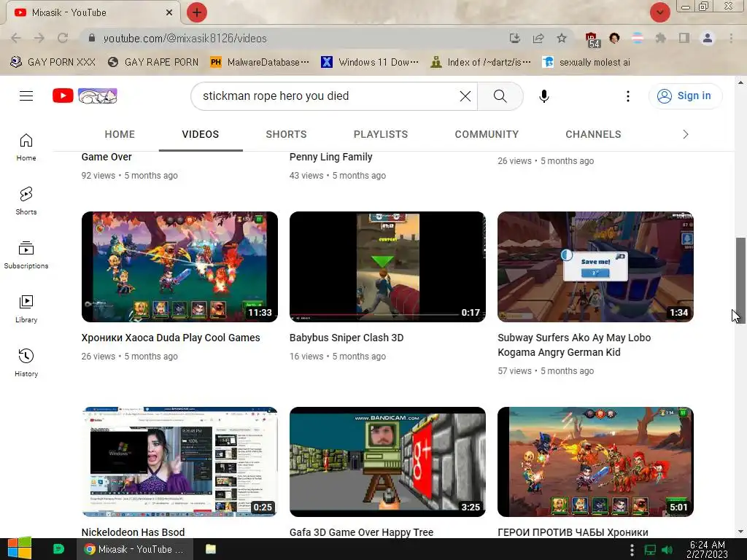Open File Explorer from taskbar

tap(211, 549)
